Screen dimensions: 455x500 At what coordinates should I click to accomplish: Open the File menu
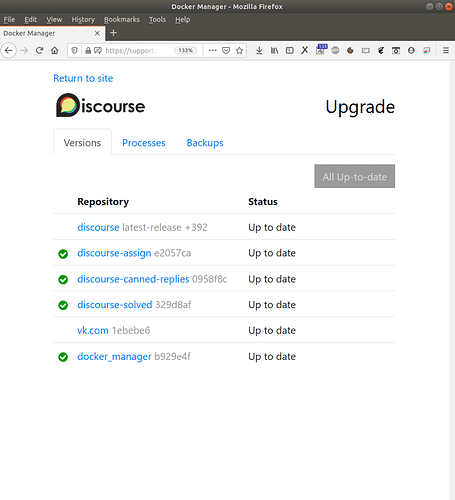[x=9, y=20]
